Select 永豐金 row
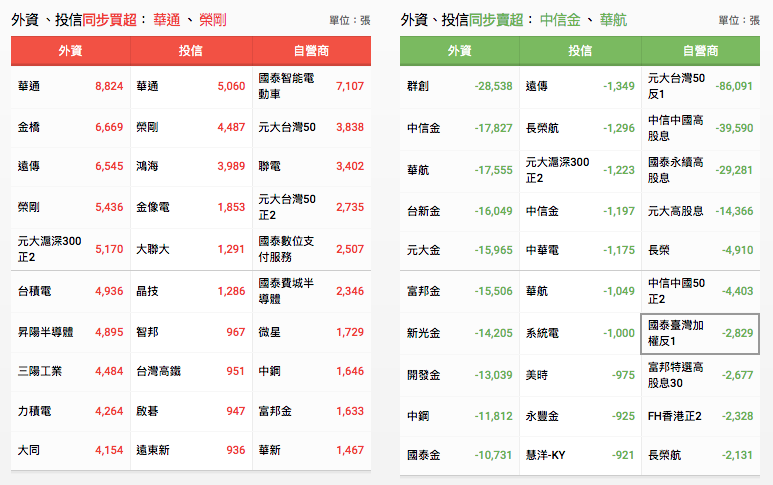The width and height of the screenshot is (773, 485). pyautogui.click(x=580, y=416)
